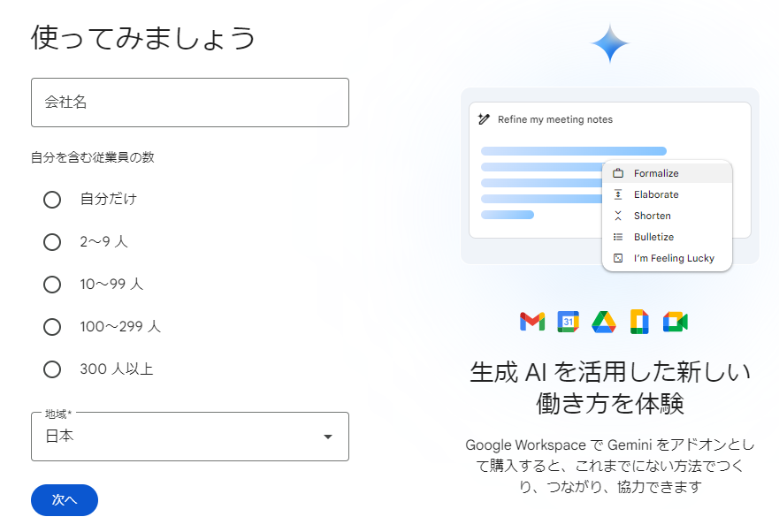Focus the 会社名 input field
This screenshot has height=532, width=779.
click(x=190, y=103)
